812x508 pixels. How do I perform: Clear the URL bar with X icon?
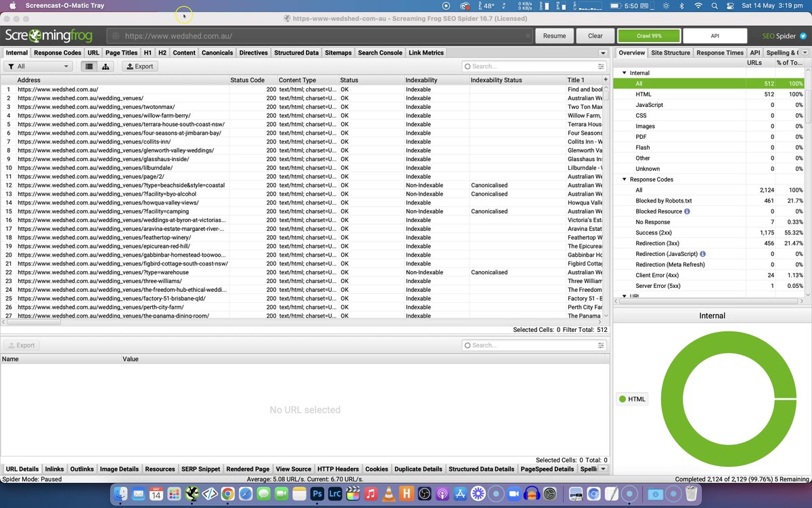(528, 36)
